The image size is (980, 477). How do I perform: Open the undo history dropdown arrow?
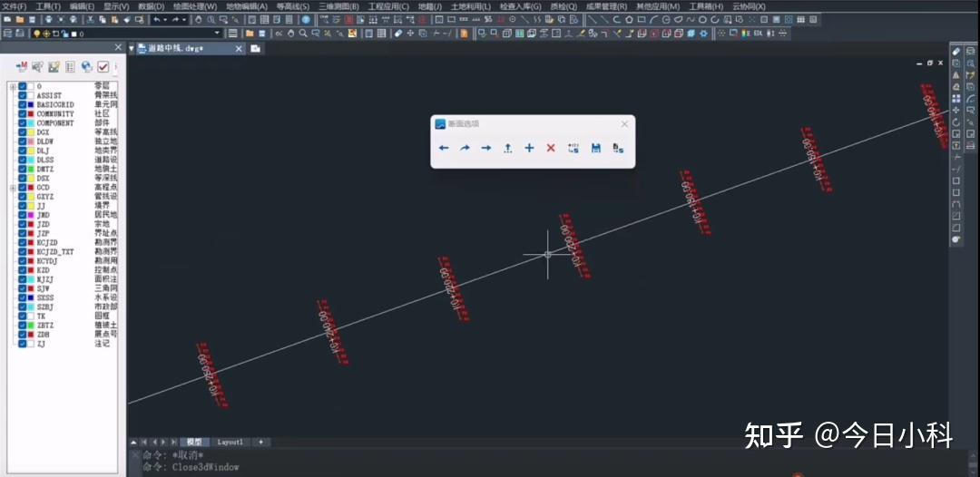pyautogui.click(x=165, y=20)
